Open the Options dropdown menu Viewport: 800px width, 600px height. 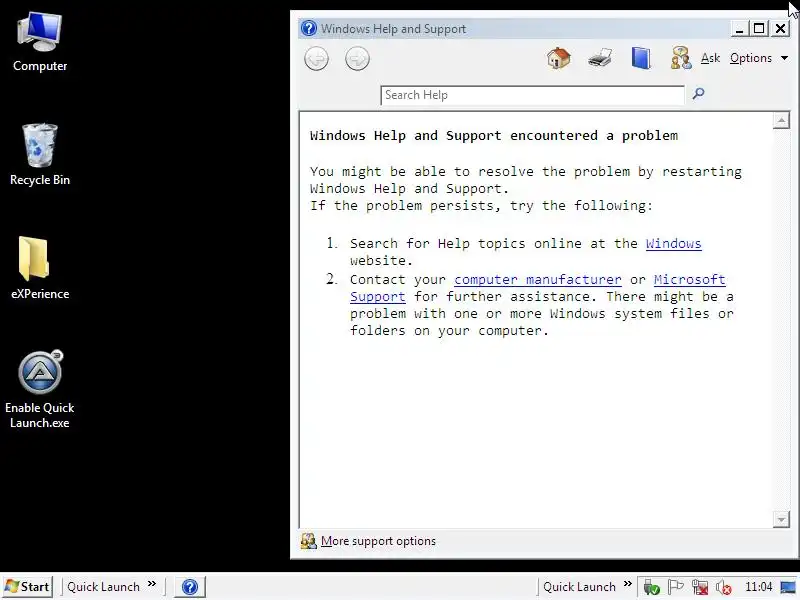point(759,58)
